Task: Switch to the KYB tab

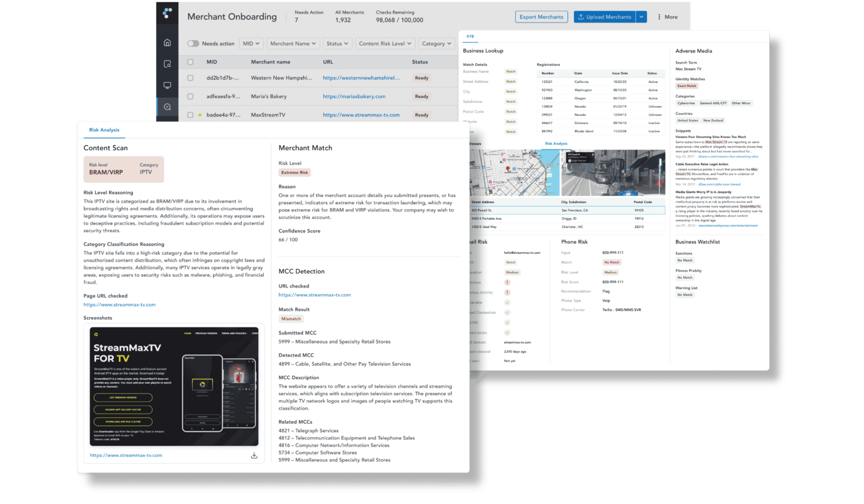Action: tap(470, 36)
